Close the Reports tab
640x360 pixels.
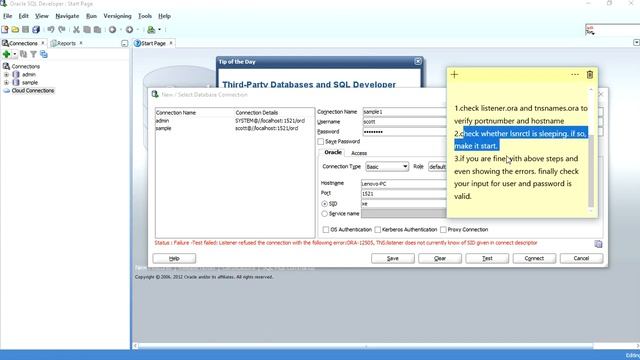[81, 43]
